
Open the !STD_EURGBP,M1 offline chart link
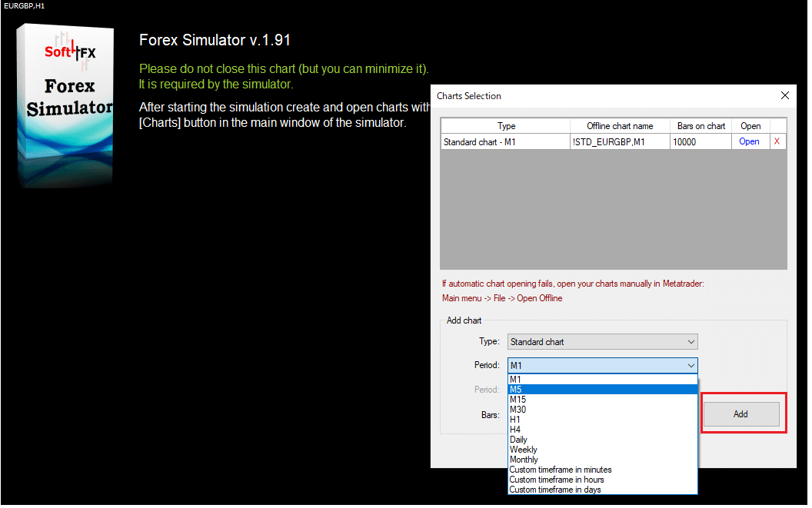pos(749,141)
